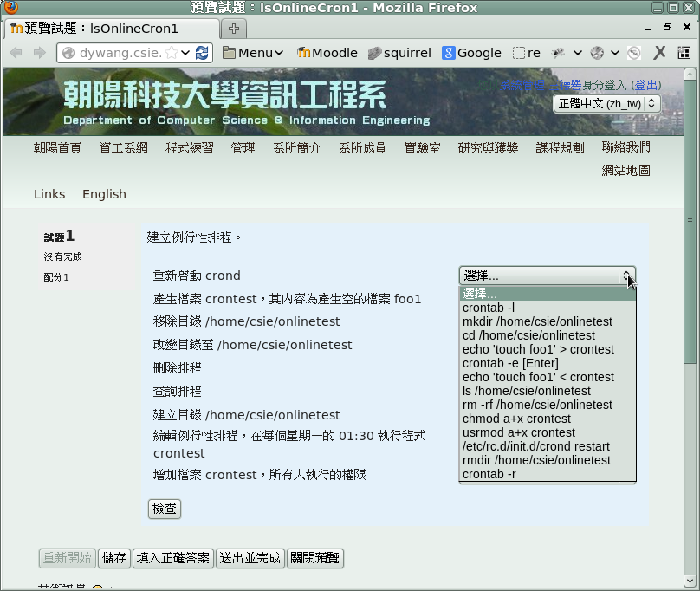Click the bookmark star in URL bar
The width and height of the screenshot is (700, 591).
tap(172, 53)
